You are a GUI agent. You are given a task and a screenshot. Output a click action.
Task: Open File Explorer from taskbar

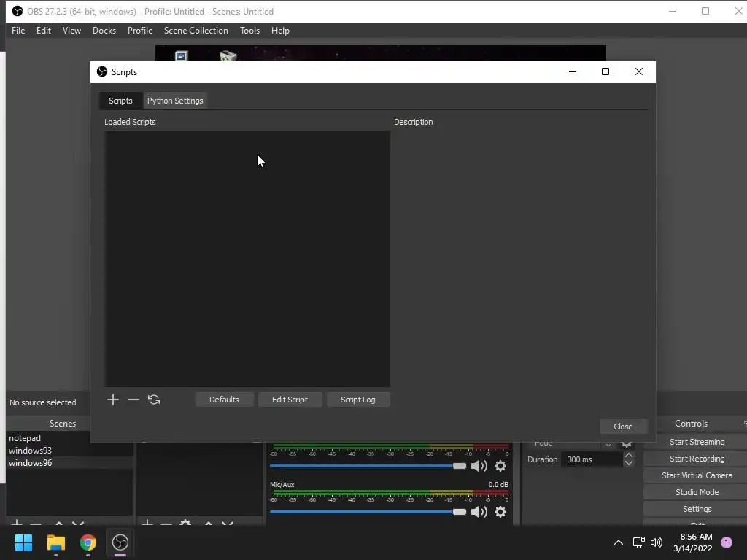55,542
